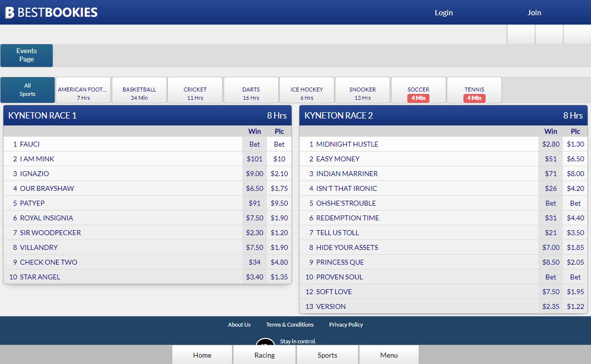Open the bottom navigation Menu
This screenshot has height=364, width=591.
[x=389, y=355]
